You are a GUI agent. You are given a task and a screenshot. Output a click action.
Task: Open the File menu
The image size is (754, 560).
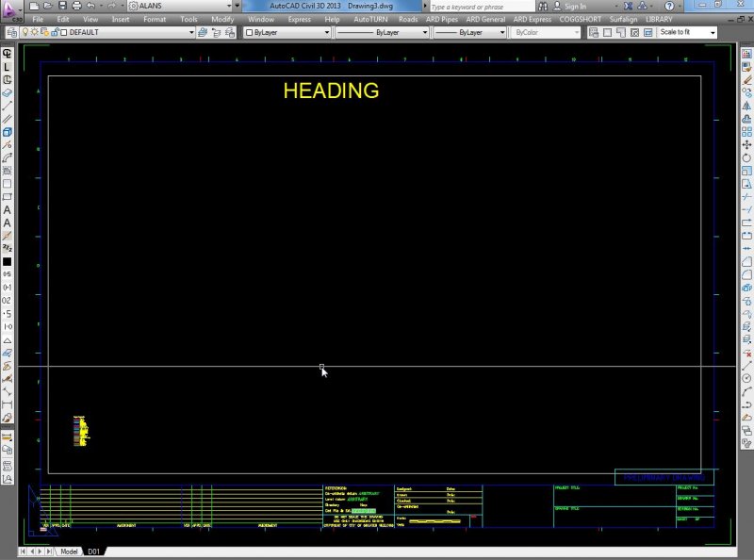[x=38, y=19]
